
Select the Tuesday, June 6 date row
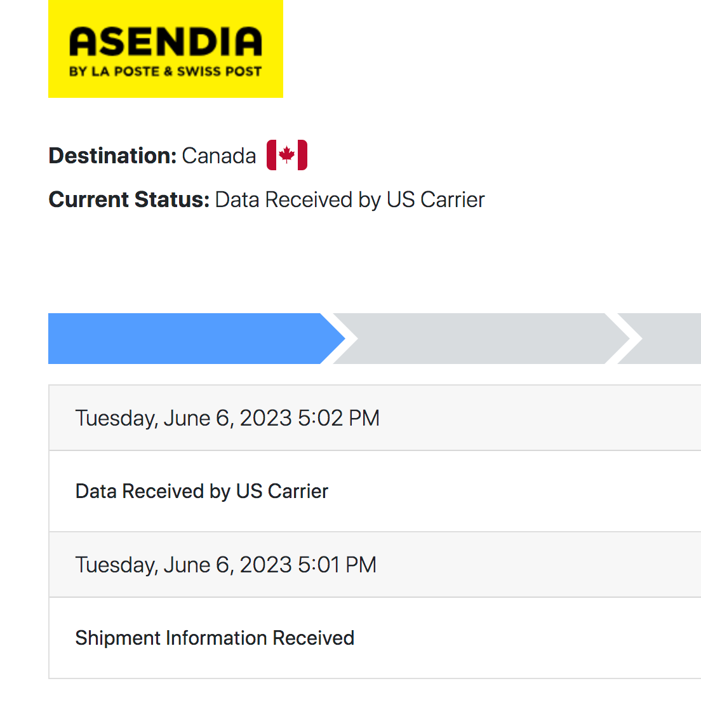tap(227, 418)
